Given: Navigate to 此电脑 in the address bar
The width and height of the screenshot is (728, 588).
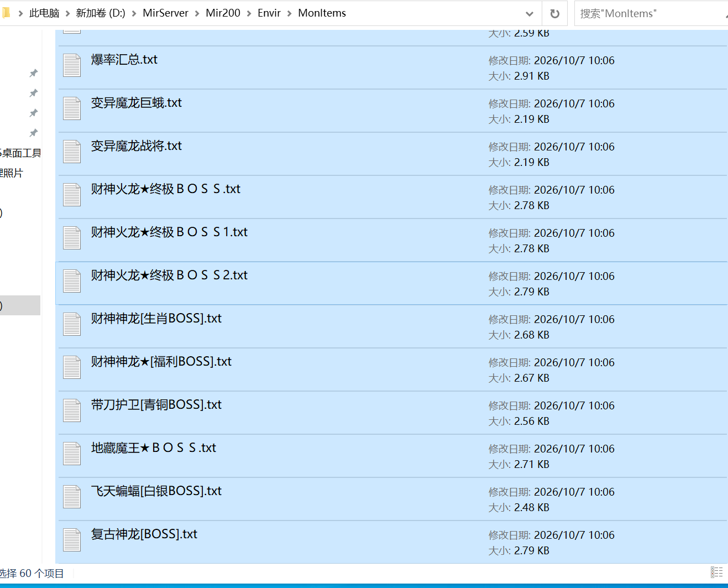Looking at the screenshot, I should click(44, 13).
